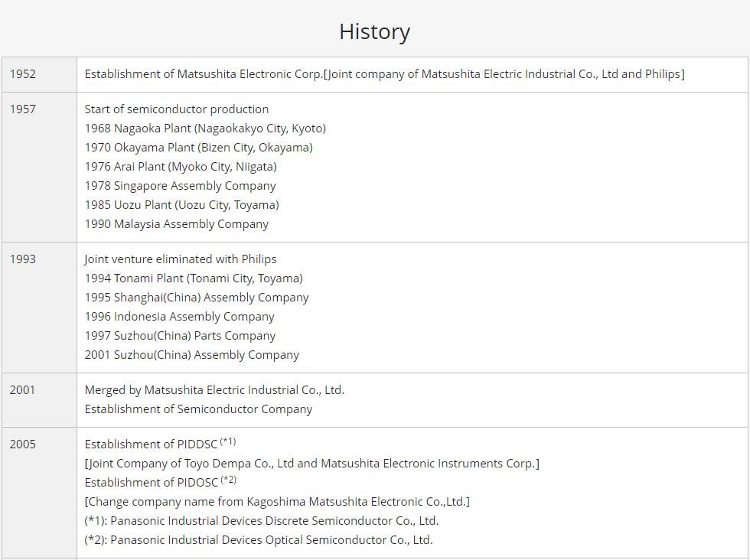Click the 1994 Tonami Plant entry
The image size is (750, 560).
[x=194, y=278]
